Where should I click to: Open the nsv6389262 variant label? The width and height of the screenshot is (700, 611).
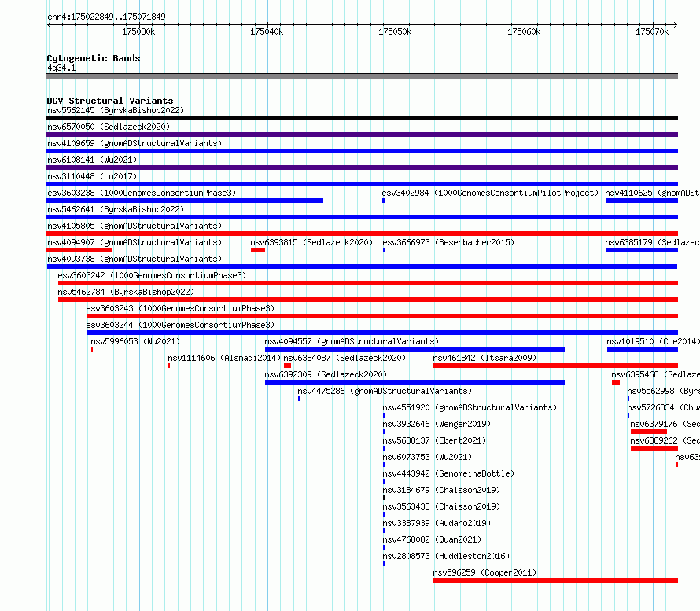(x=665, y=440)
